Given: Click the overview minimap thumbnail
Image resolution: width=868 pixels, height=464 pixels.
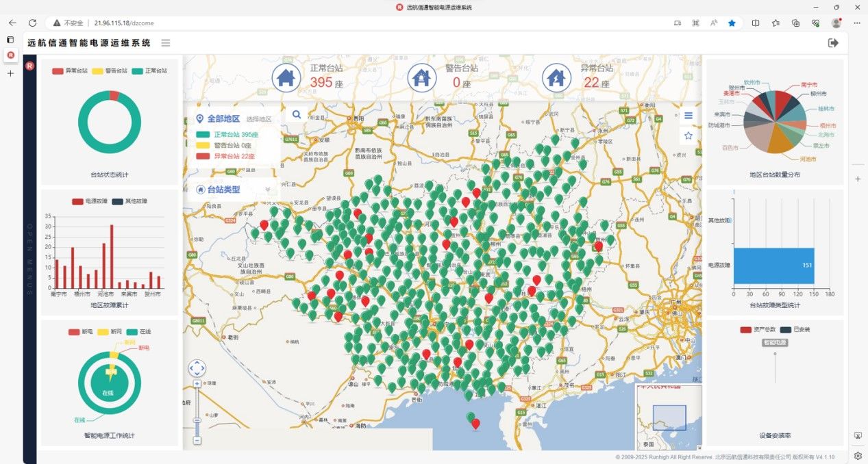Looking at the screenshot, I should [669, 417].
